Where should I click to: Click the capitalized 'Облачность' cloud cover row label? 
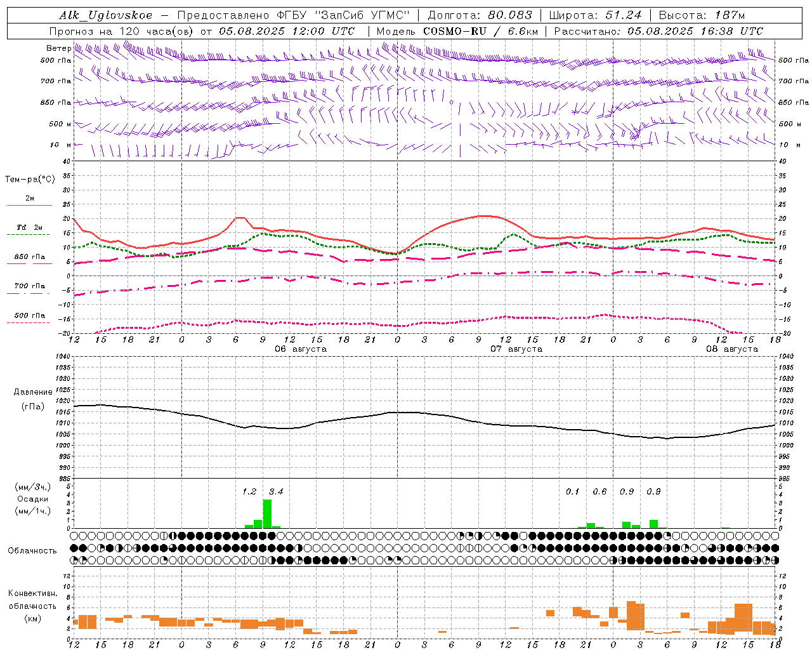coord(32,550)
